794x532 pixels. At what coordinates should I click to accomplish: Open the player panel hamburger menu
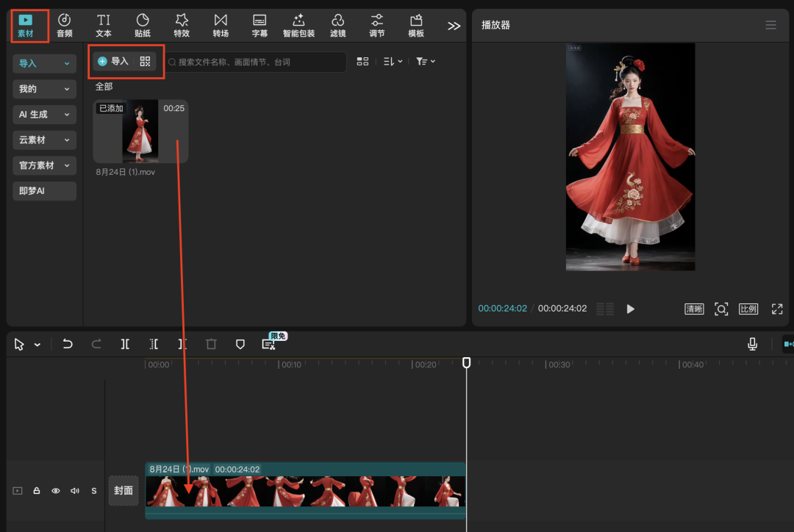pos(770,25)
